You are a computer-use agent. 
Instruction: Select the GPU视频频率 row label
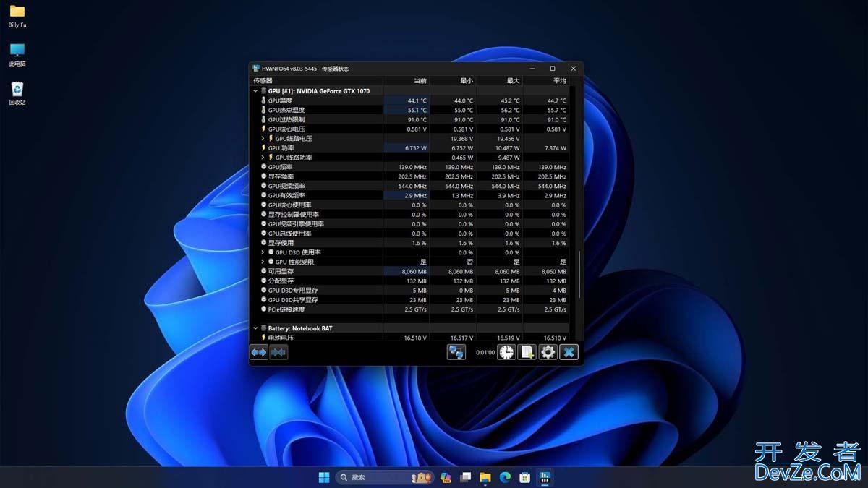click(286, 186)
